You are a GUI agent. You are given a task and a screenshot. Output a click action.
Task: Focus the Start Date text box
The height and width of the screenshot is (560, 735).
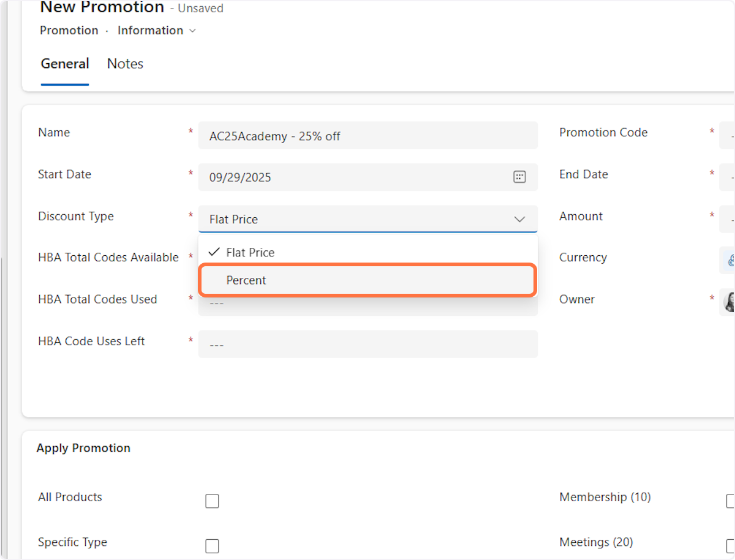[x=355, y=177]
